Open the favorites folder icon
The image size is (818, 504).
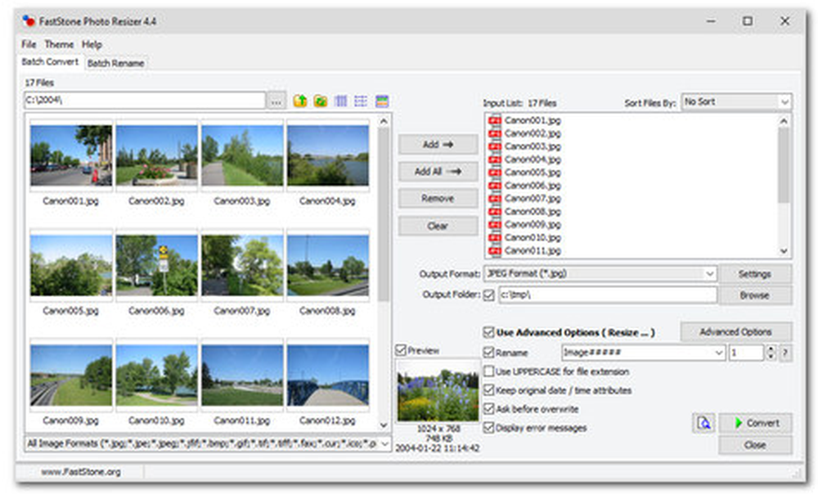pos(321,101)
